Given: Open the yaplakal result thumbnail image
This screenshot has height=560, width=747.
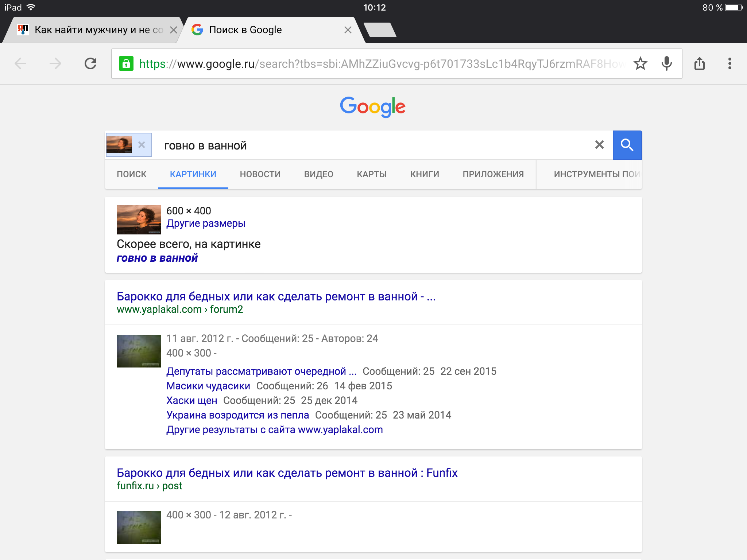Looking at the screenshot, I should click(x=139, y=351).
